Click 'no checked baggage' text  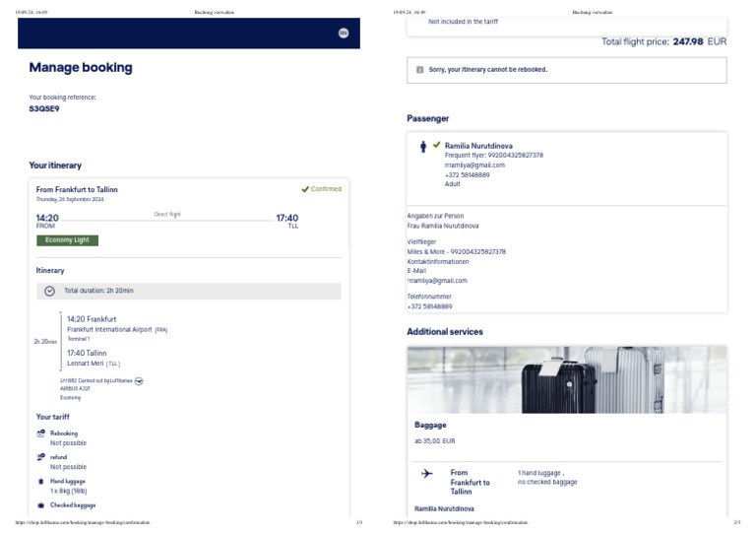[x=547, y=482]
